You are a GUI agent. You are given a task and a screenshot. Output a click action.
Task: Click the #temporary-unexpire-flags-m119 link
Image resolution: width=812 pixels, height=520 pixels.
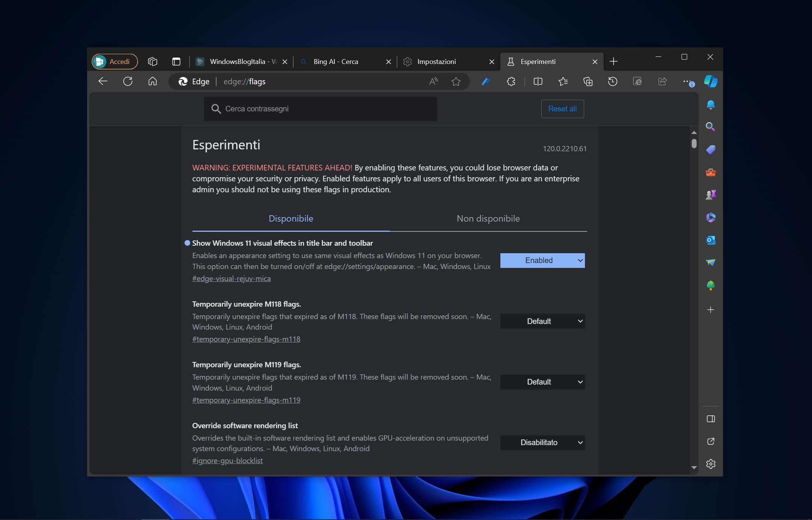tap(246, 400)
